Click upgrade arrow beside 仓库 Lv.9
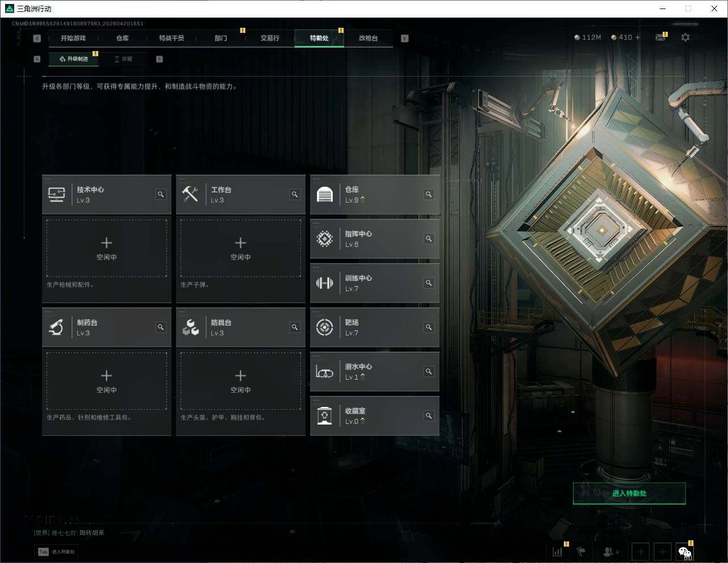This screenshot has height=563, width=728. point(362,200)
